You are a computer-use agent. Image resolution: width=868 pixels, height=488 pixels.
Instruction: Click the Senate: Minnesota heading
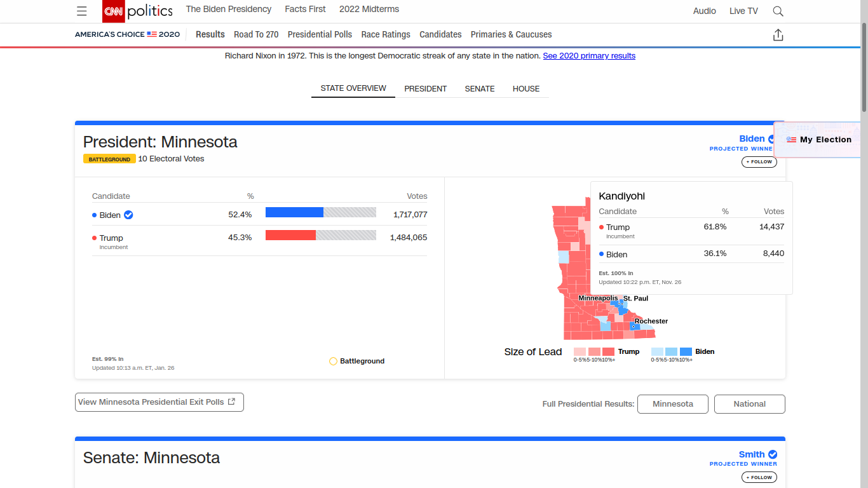click(151, 457)
